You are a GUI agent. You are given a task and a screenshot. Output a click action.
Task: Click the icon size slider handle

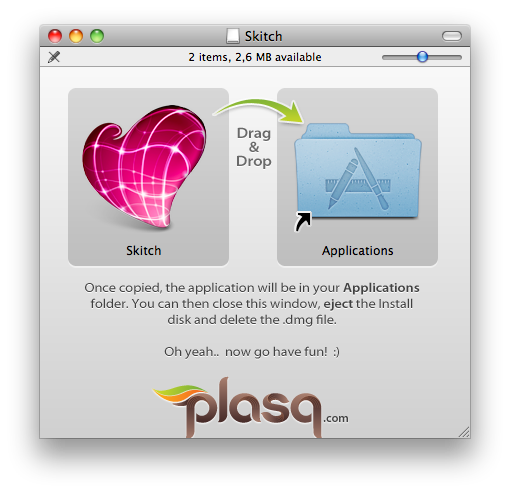(x=422, y=57)
